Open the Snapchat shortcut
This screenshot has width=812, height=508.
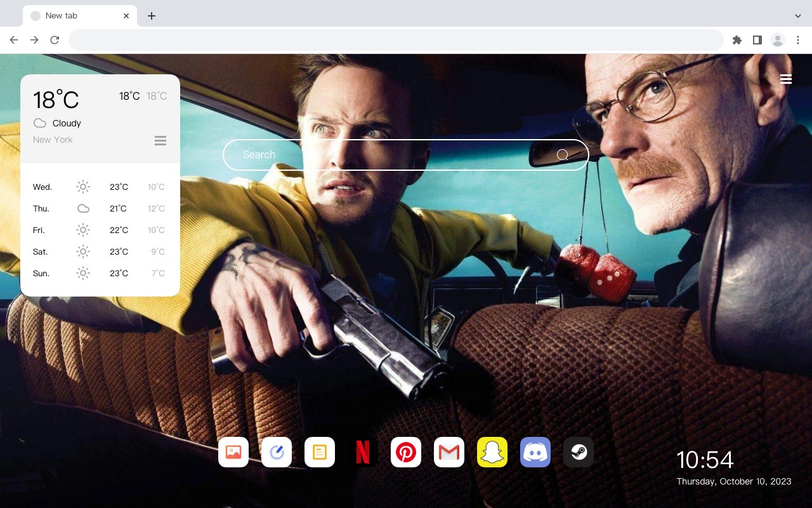[492, 452]
